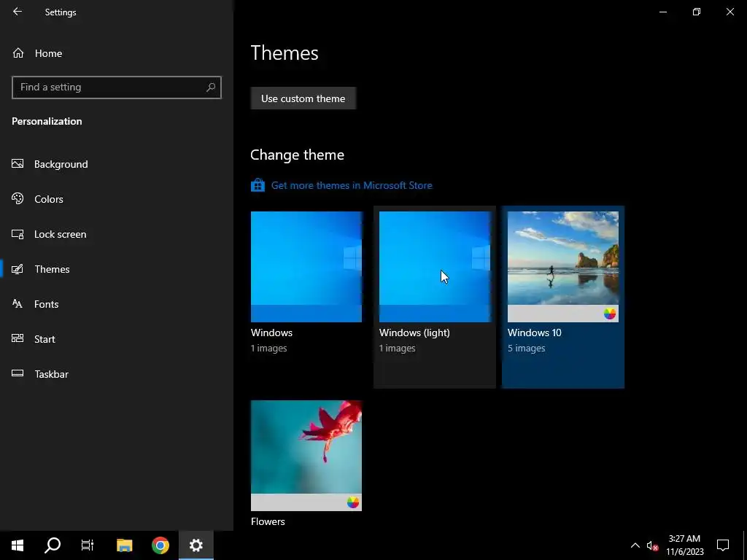
Task: Click the Start tiles icon
Action: [18, 338]
